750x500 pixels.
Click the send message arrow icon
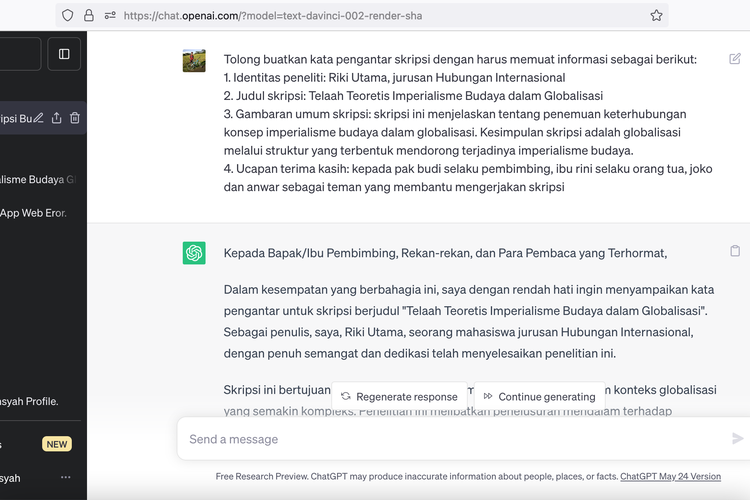738,439
